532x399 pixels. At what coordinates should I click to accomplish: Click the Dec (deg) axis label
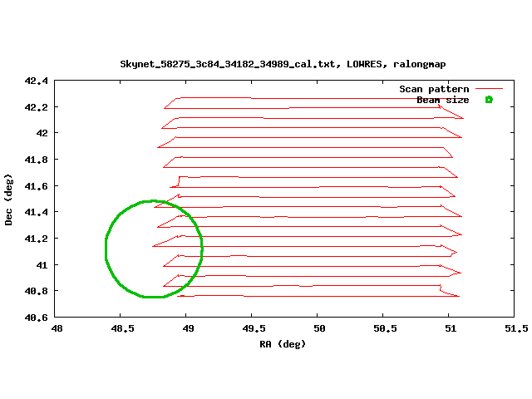[x=8, y=199]
